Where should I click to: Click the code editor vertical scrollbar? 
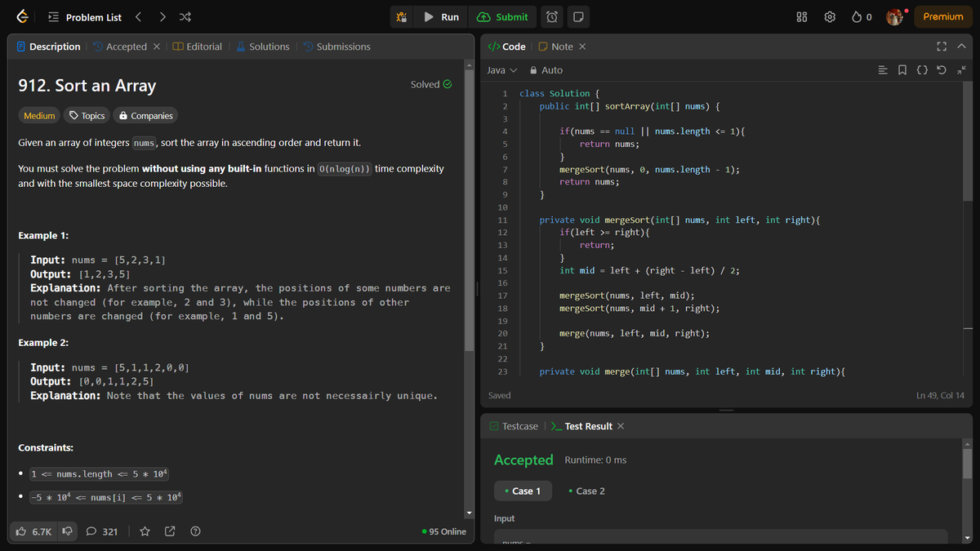point(968,141)
